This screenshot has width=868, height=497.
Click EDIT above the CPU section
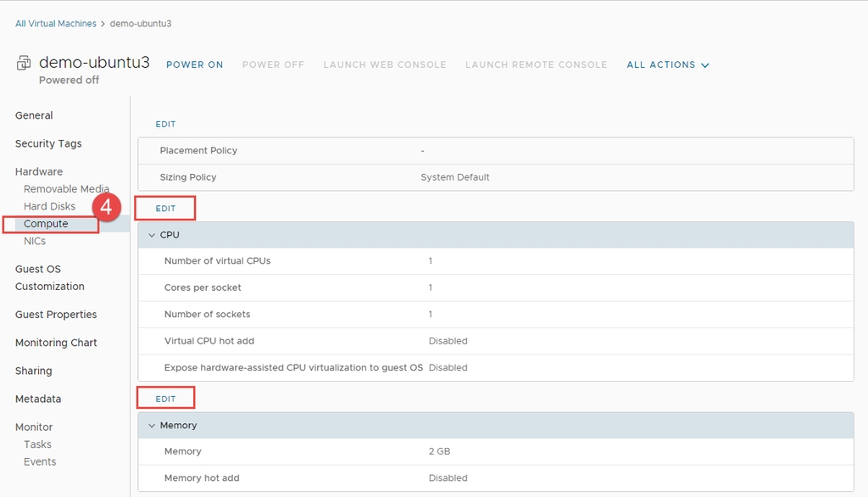(165, 209)
